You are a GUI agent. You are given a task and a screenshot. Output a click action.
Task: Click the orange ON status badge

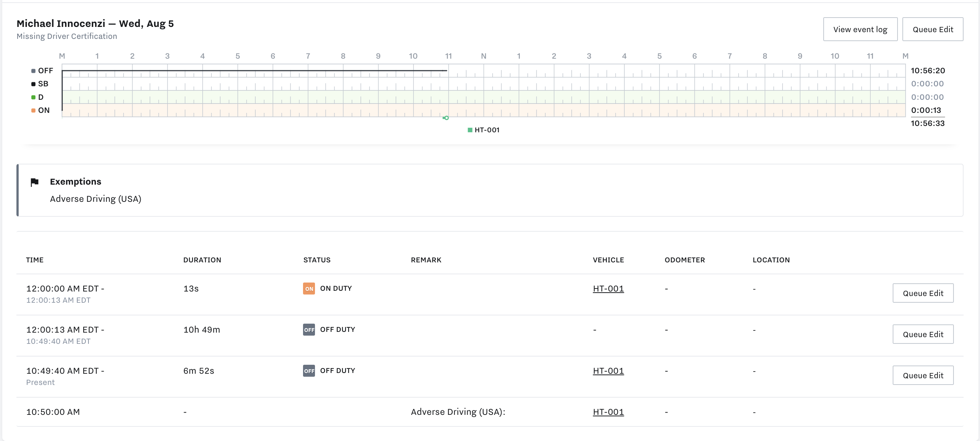[309, 289]
